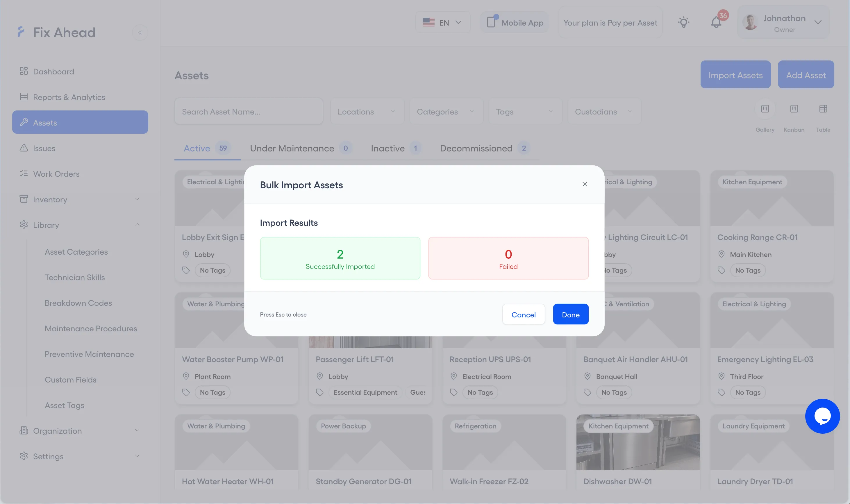Click the Your plan is Pay per Asset badge
Image resolution: width=850 pixels, height=504 pixels.
[610, 22]
